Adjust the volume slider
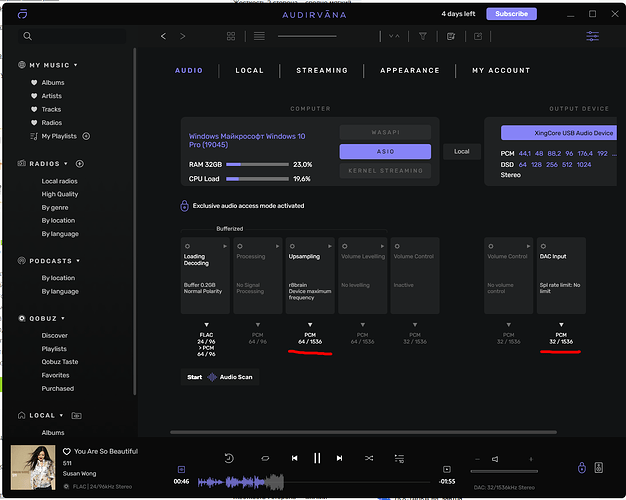626x500 pixels. [504, 472]
